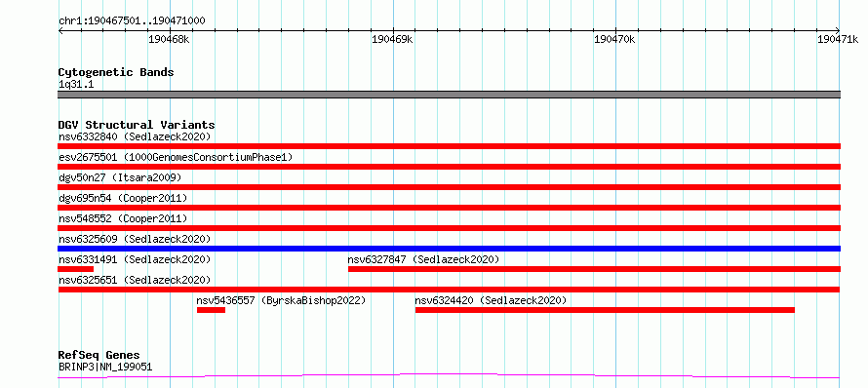Open the esv2675501 (1000GenomesConsortiumPhase1) label

click(x=176, y=157)
